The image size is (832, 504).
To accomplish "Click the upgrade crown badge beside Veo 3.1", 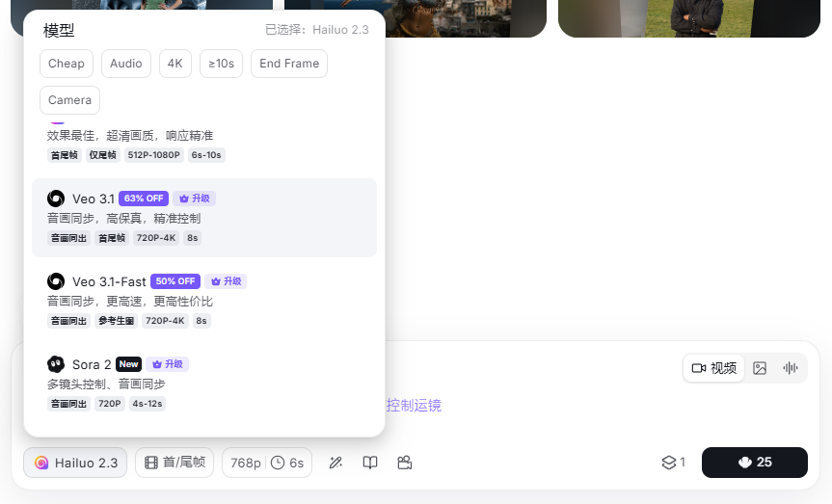I will (x=194, y=199).
